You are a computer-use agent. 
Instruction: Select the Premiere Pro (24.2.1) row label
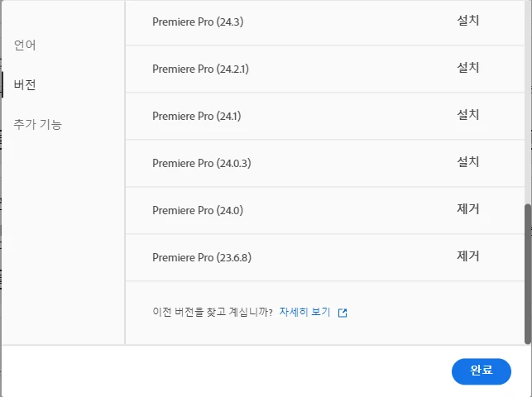coord(200,69)
